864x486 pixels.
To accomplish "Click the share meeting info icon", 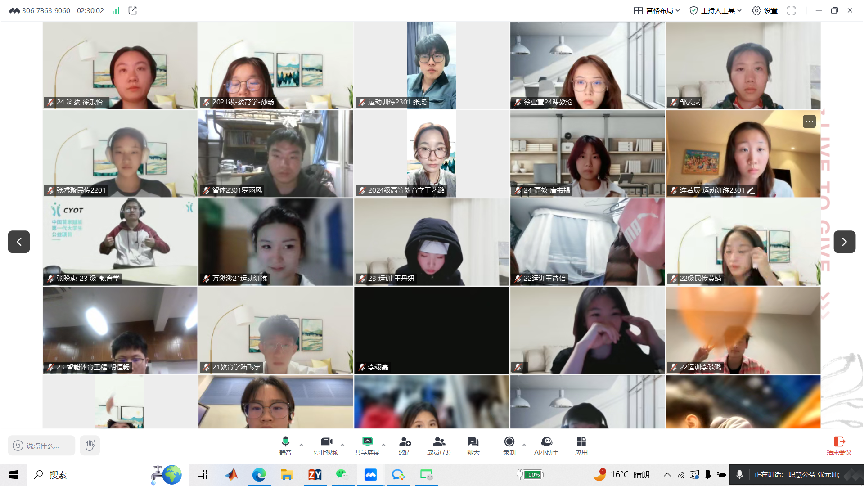I will (x=134, y=9).
